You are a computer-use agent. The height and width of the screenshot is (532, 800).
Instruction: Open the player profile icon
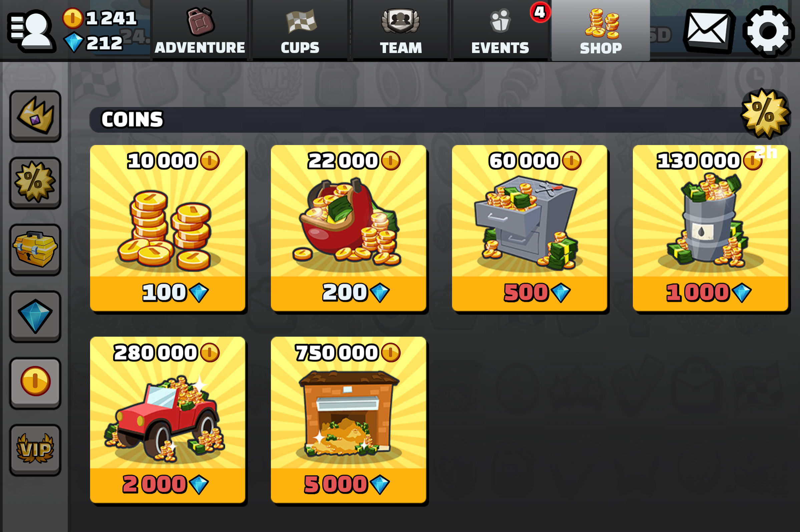click(x=31, y=31)
